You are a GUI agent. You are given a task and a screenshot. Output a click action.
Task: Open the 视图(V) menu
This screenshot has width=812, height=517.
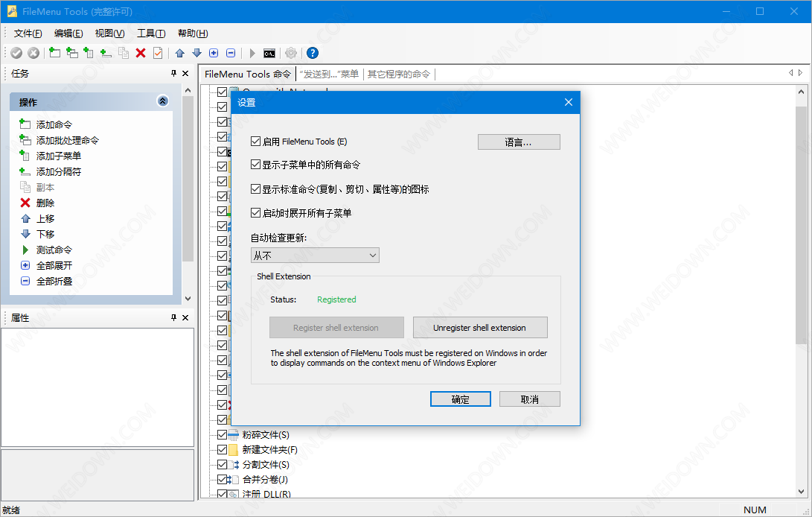pyautogui.click(x=110, y=34)
